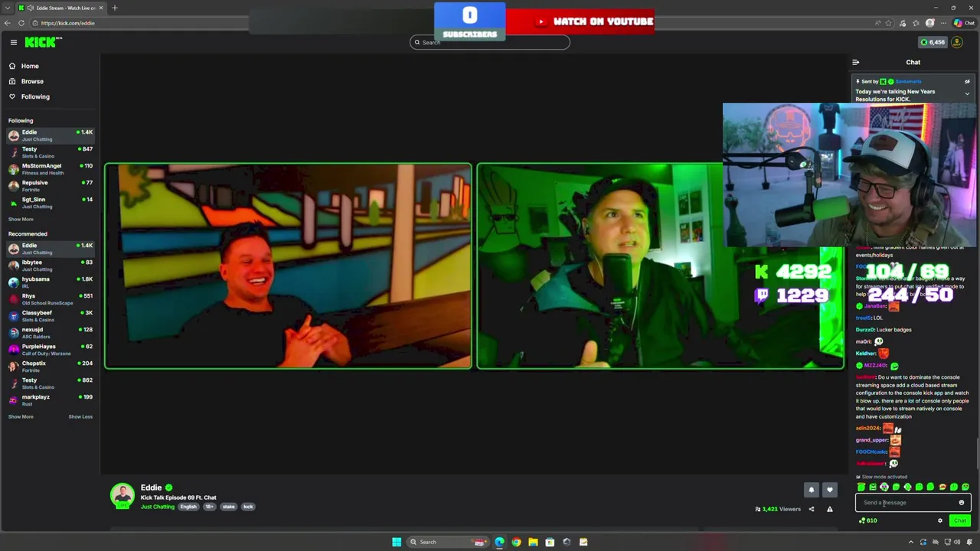Expand Following list with Show more

21,219
